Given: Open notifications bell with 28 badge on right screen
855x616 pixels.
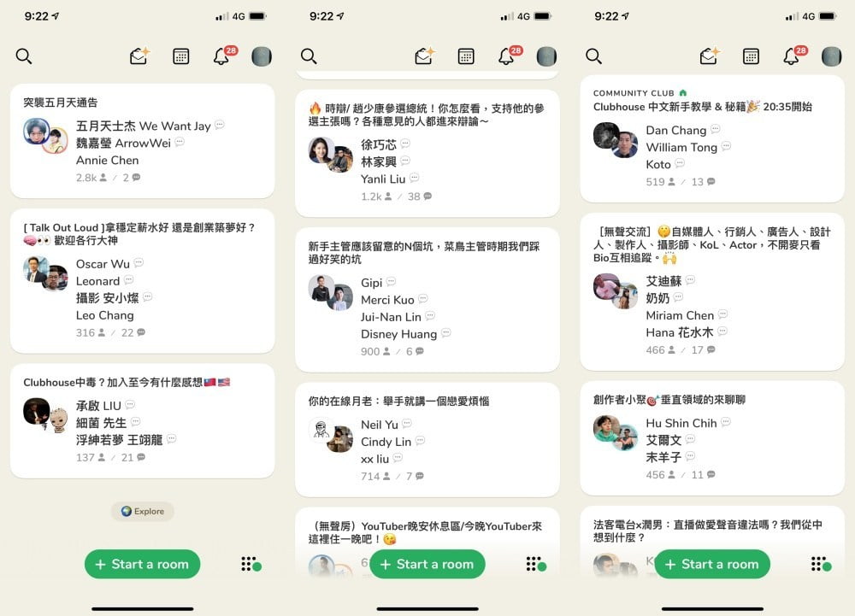Looking at the screenshot, I should 793,56.
